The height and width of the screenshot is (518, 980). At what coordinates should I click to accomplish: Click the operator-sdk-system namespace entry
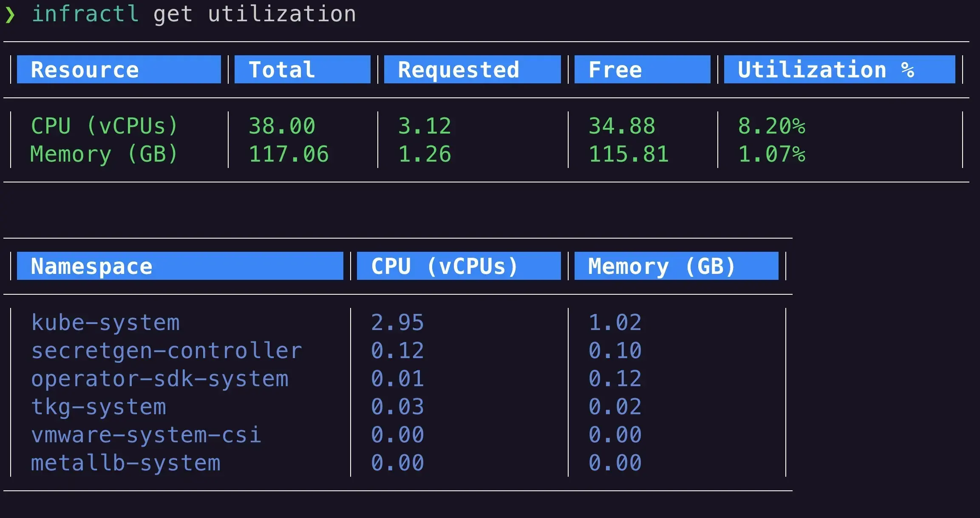point(160,378)
